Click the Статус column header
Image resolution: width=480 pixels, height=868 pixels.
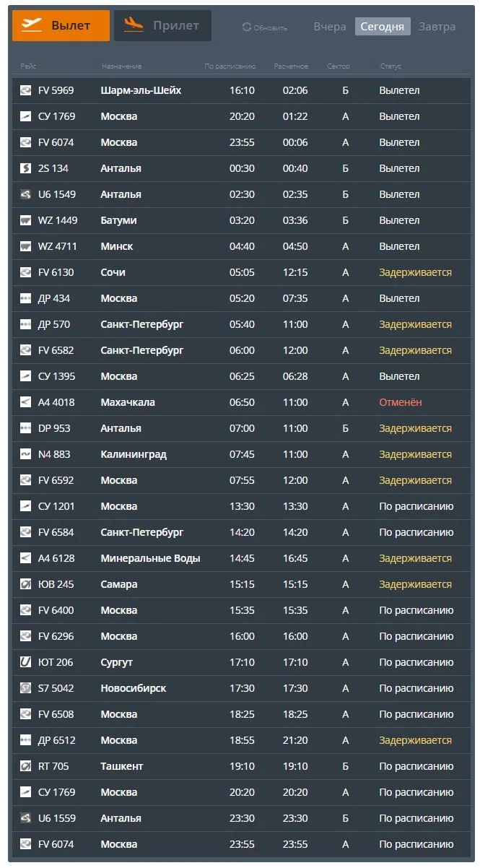(390, 66)
